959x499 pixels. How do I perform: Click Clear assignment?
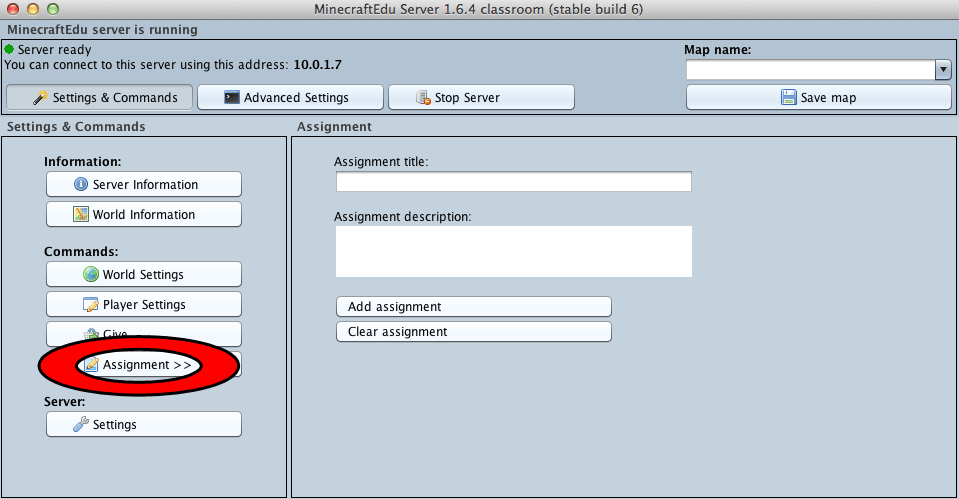click(x=474, y=331)
